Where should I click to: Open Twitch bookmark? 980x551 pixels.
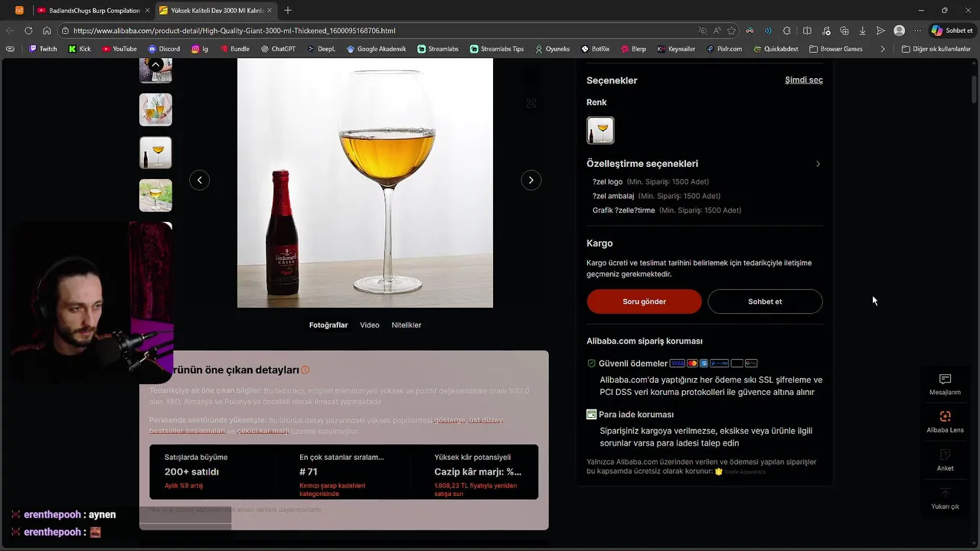pyautogui.click(x=43, y=49)
